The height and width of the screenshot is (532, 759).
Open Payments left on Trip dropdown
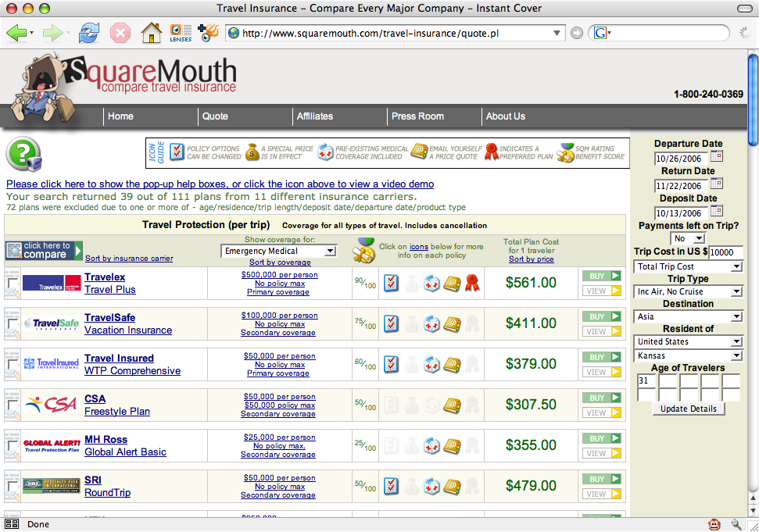(688, 238)
